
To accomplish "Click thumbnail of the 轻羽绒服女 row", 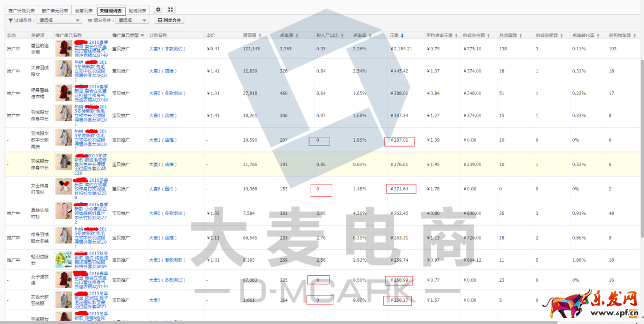I will point(64,260).
